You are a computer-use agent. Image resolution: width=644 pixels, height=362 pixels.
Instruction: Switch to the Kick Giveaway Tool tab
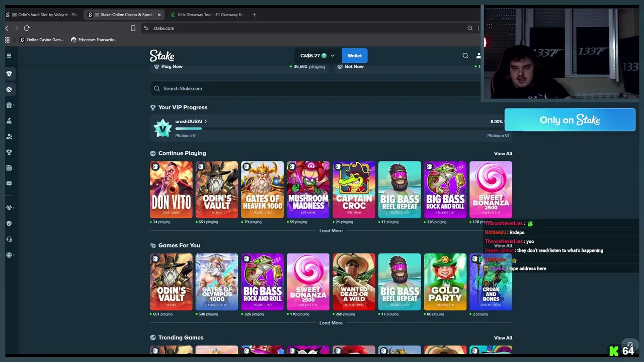(x=206, y=15)
